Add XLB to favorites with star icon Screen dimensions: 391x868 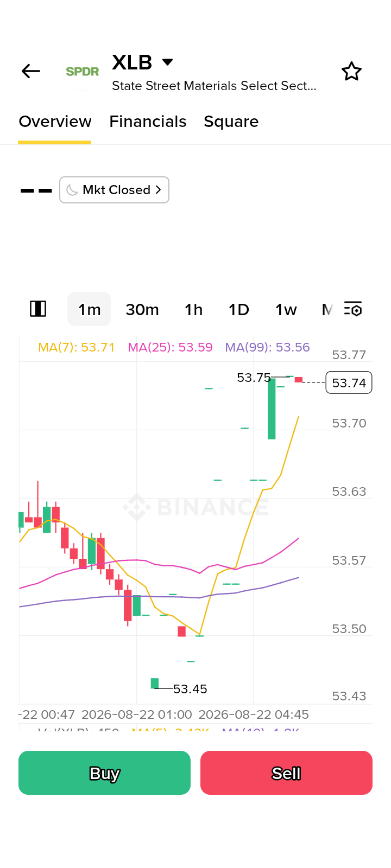click(x=351, y=71)
